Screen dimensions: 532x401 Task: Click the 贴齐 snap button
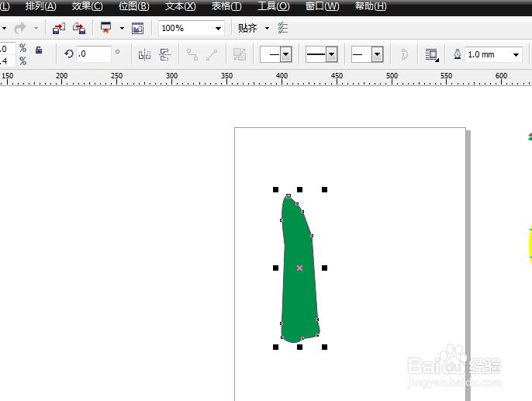click(x=247, y=28)
